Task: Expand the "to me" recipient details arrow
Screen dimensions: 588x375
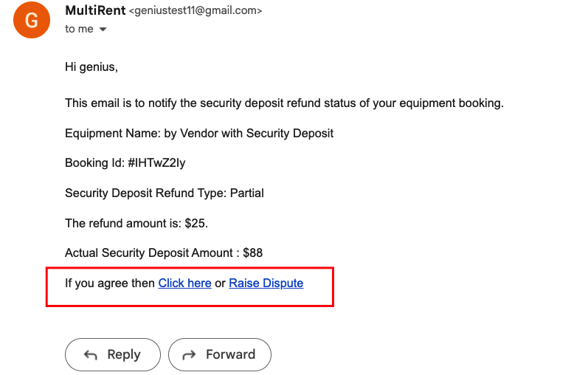Action: (x=103, y=30)
